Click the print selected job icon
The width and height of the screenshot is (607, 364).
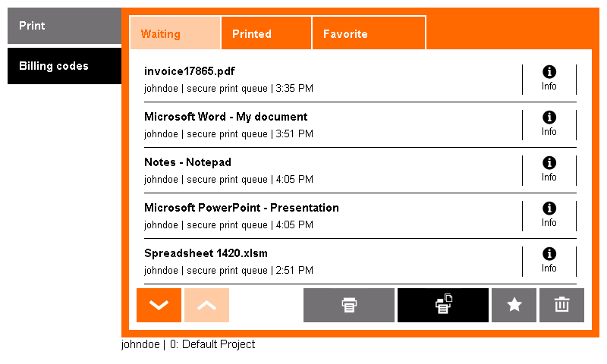point(349,305)
